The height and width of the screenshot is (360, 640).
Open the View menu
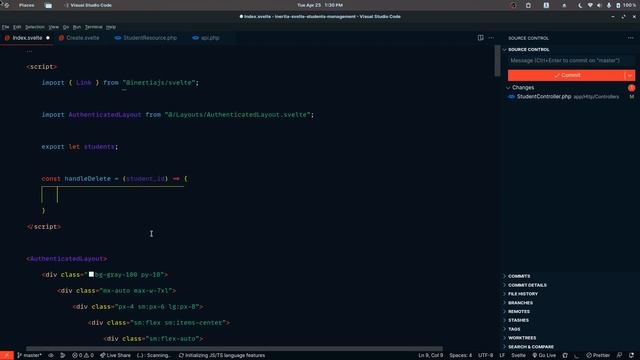click(53, 27)
